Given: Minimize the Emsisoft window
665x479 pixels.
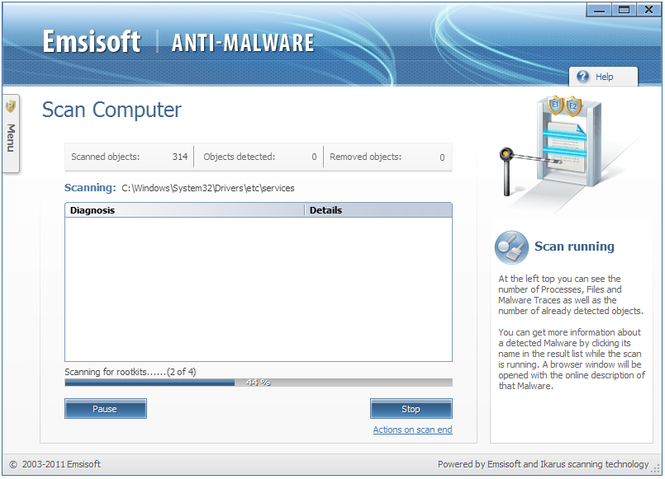Looking at the screenshot, I should coord(599,10).
